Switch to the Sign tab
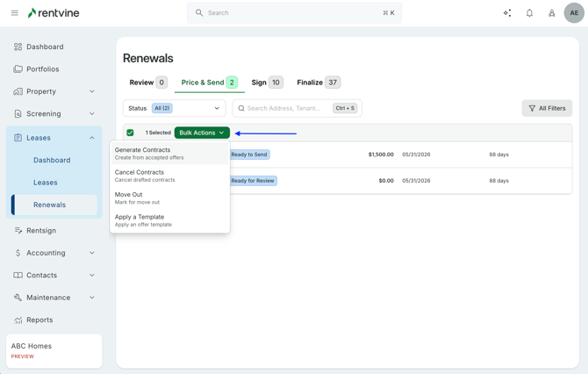 coord(266,83)
